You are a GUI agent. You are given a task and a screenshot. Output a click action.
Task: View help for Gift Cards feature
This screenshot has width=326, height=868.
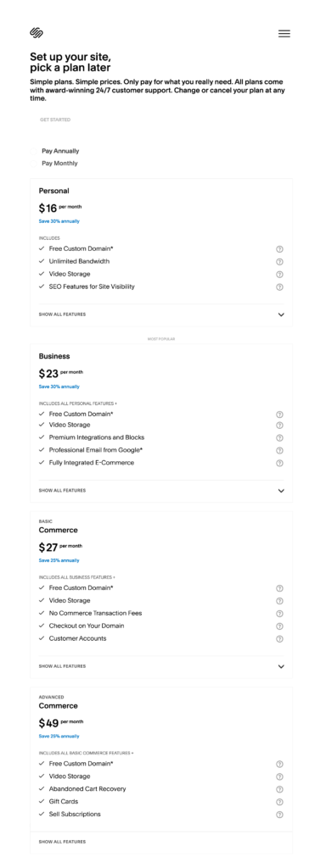(x=279, y=802)
